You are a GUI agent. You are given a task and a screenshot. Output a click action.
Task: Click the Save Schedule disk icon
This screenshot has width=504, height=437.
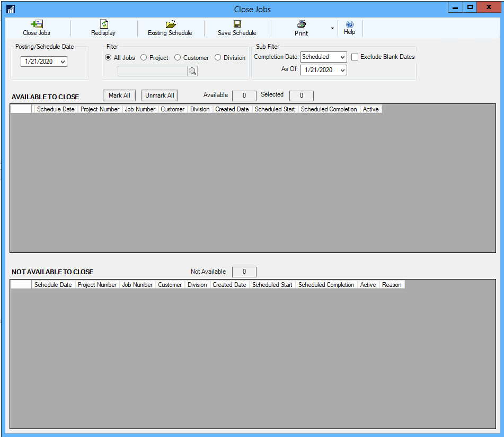coord(237,24)
